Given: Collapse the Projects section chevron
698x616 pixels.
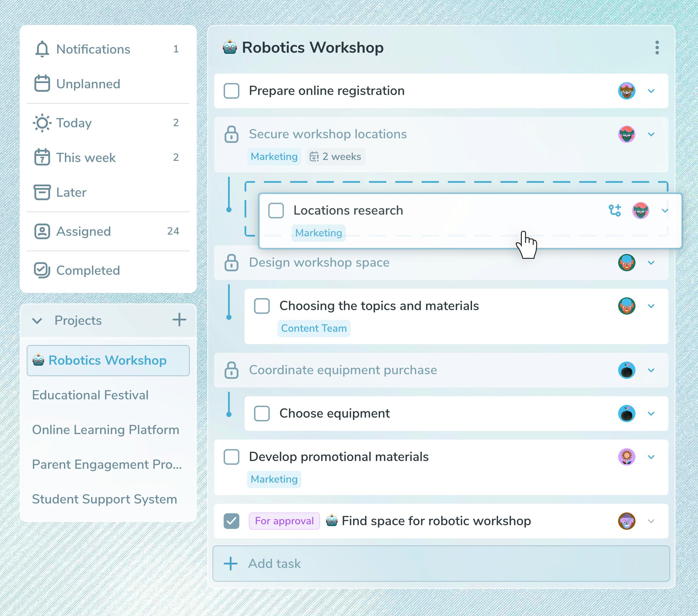Looking at the screenshot, I should click(37, 320).
